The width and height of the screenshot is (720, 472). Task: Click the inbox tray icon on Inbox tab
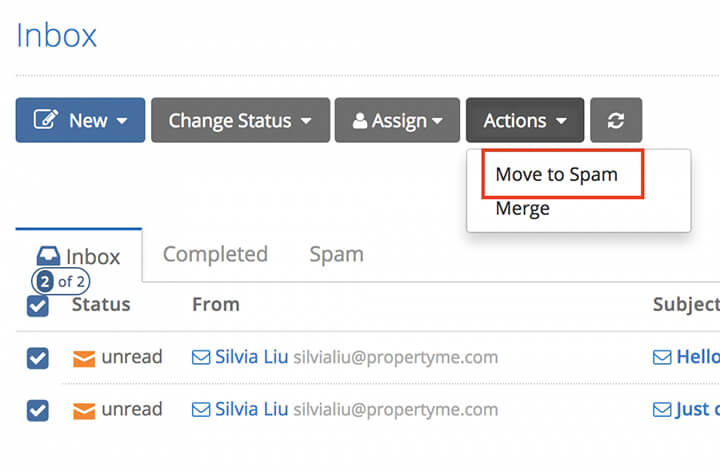tap(48, 256)
